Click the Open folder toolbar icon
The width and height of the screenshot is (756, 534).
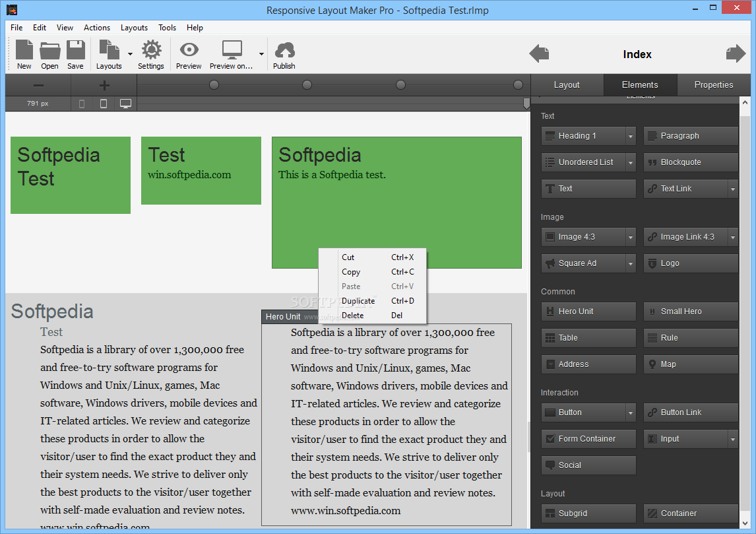pos(49,55)
